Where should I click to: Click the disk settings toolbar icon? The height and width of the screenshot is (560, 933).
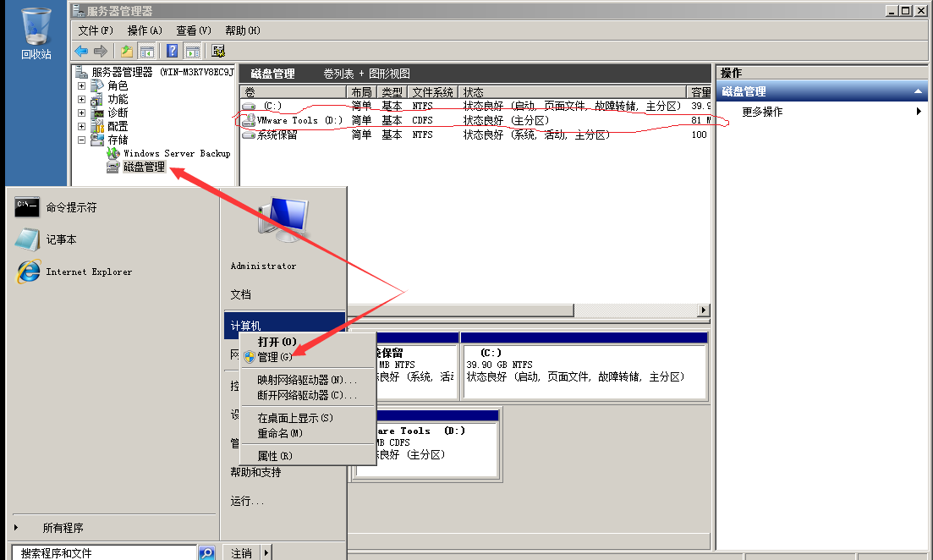point(218,52)
